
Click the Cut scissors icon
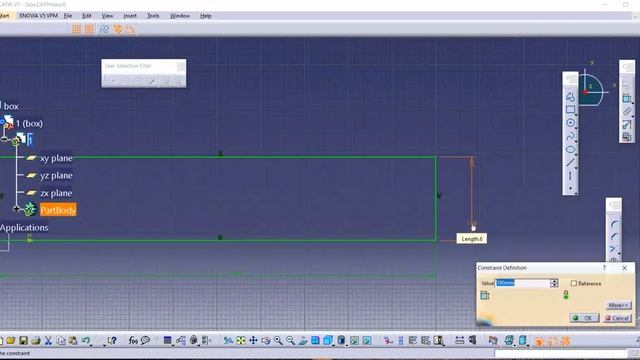[x=48, y=340]
